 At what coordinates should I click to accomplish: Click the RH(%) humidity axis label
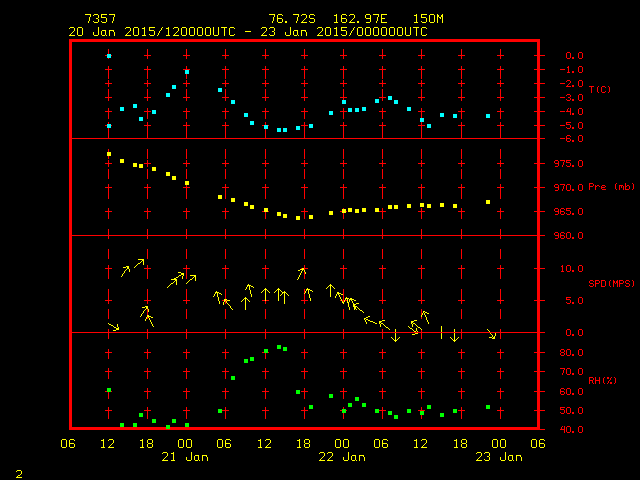(x=602, y=380)
